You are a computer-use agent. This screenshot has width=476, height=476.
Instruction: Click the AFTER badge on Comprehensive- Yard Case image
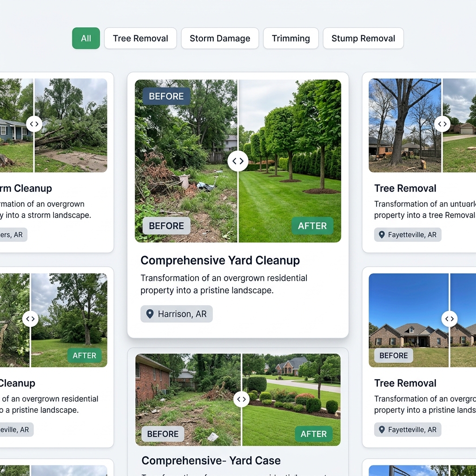pyautogui.click(x=314, y=434)
